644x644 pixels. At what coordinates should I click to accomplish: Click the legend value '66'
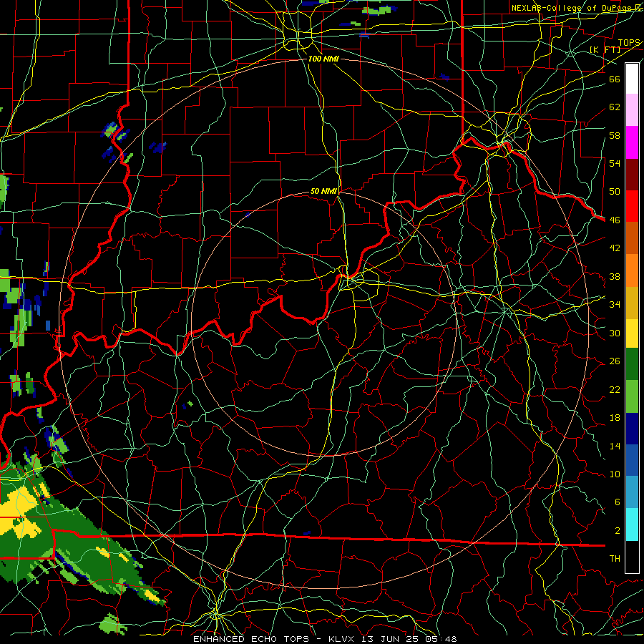pyautogui.click(x=615, y=79)
